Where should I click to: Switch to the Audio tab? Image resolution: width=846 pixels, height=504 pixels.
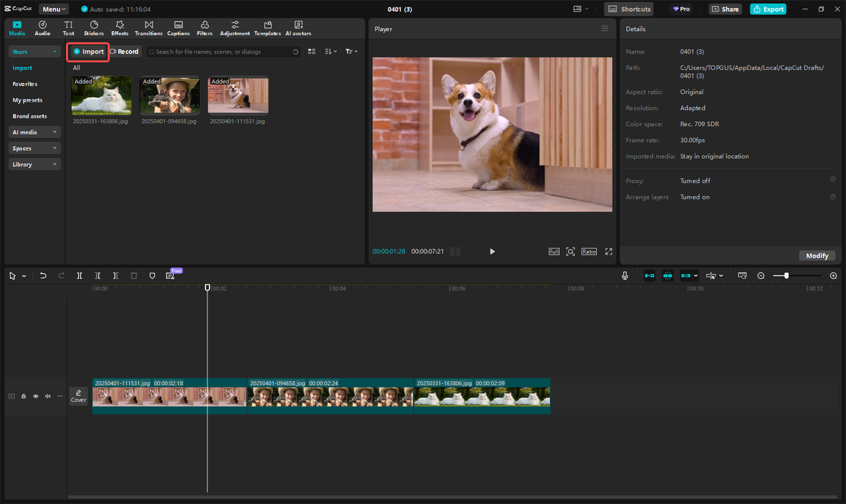(42, 28)
